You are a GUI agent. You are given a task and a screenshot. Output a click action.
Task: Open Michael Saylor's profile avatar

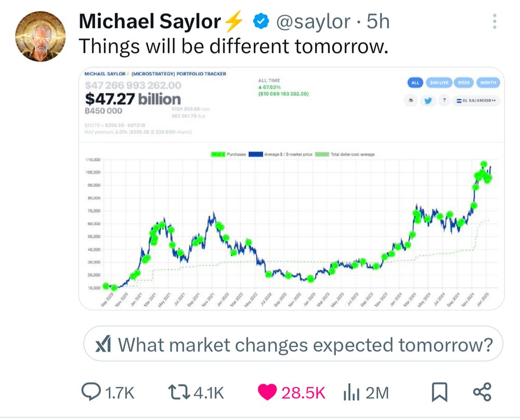tap(41, 36)
